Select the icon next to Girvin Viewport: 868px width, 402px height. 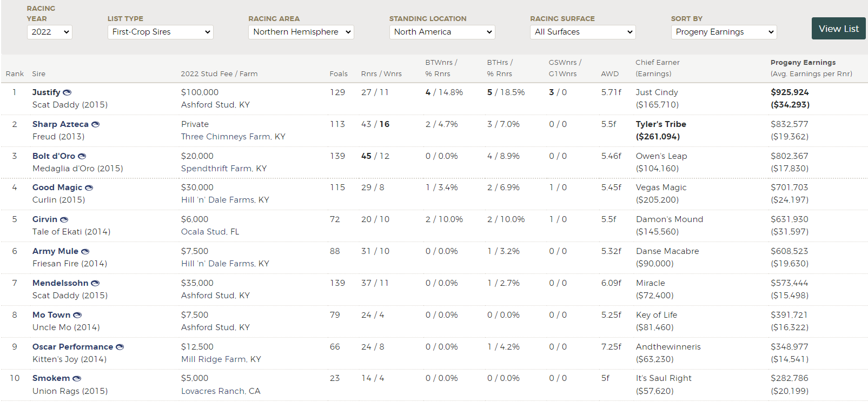coord(64,219)
